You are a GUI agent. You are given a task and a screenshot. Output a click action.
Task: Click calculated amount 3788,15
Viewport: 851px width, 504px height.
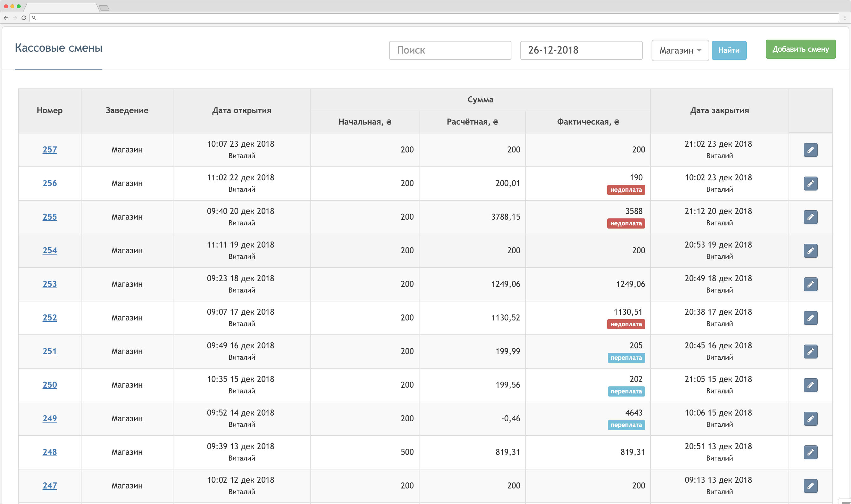coord(505,217)
